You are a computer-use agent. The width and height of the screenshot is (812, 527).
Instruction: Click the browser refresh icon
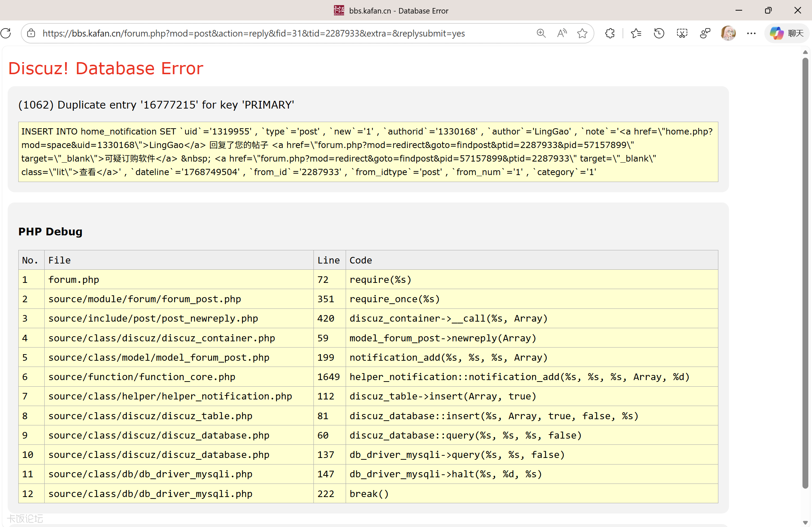click(6, 33)
